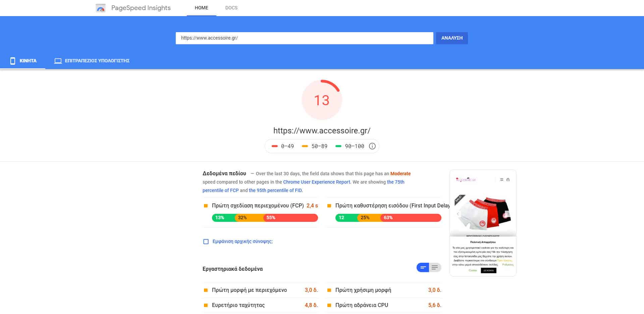The width and height of the screenshot is (644, 314).
Task: Click hamburger menu icon in site preview
Action: (502, 180)
